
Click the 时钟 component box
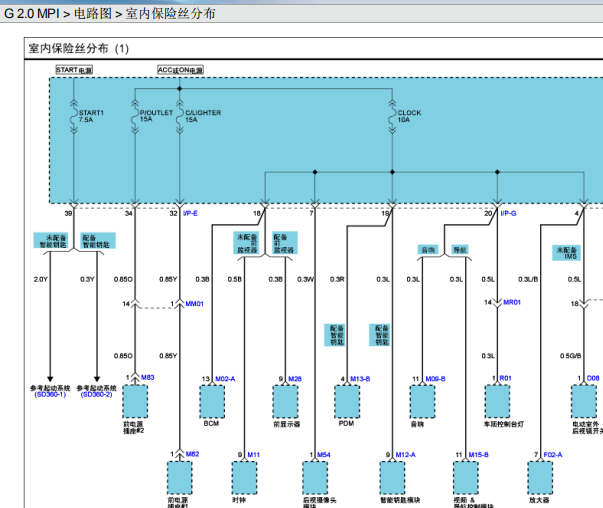pos(244,478)
